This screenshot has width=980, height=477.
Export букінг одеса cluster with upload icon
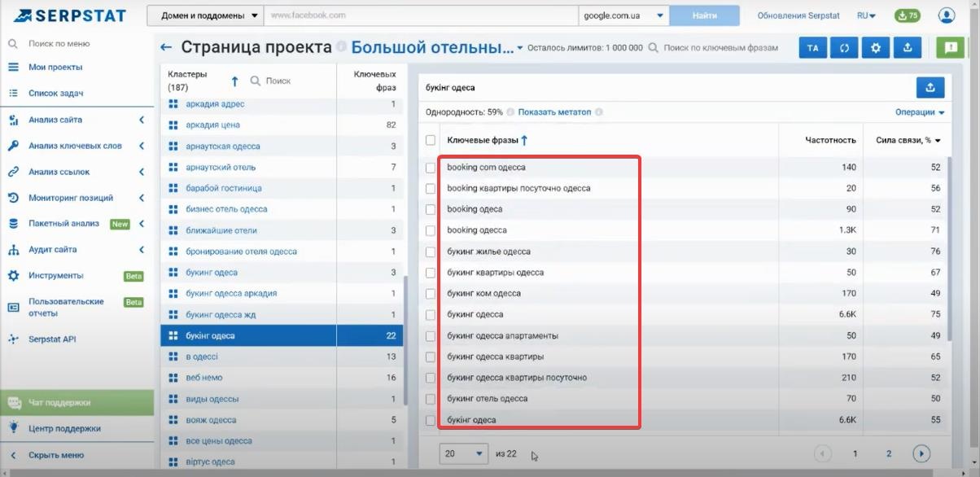[930, 87]
